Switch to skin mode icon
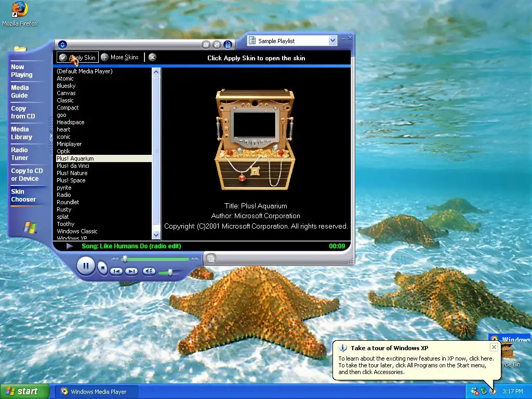The width and height of the screenshot is (532, 399). tap(211, 259)
